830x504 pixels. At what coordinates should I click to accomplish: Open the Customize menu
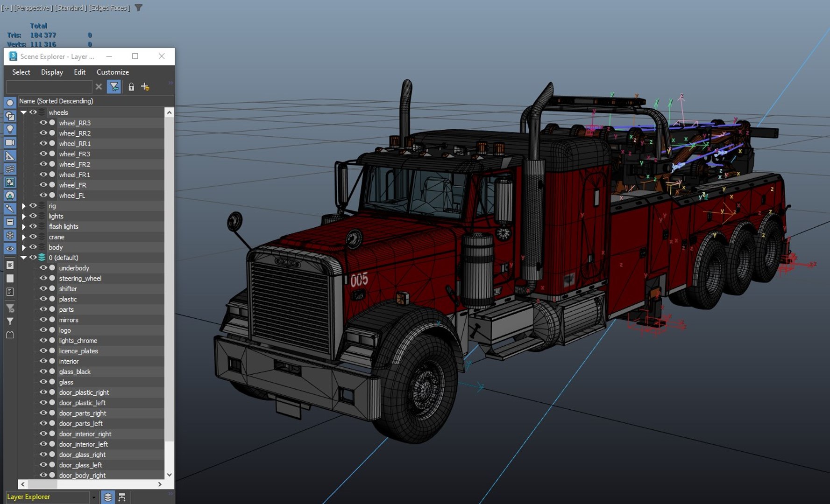tap(113, 72)
